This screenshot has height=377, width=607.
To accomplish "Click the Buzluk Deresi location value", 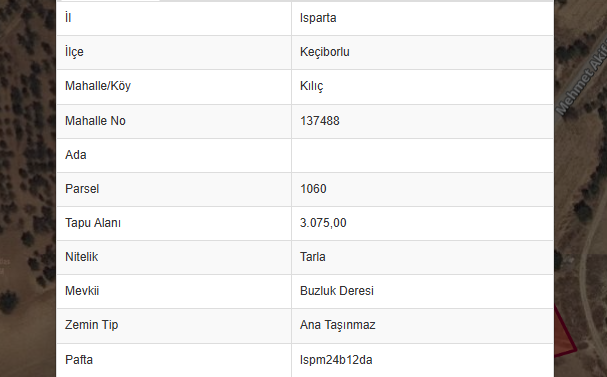I will pos(336,291).
